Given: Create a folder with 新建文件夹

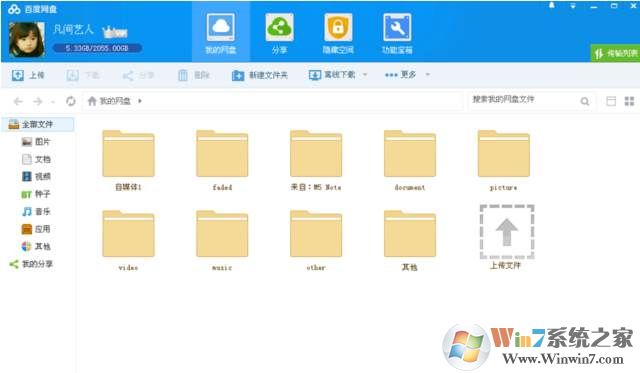Looking at the screenshot, I should click(260, 75).
